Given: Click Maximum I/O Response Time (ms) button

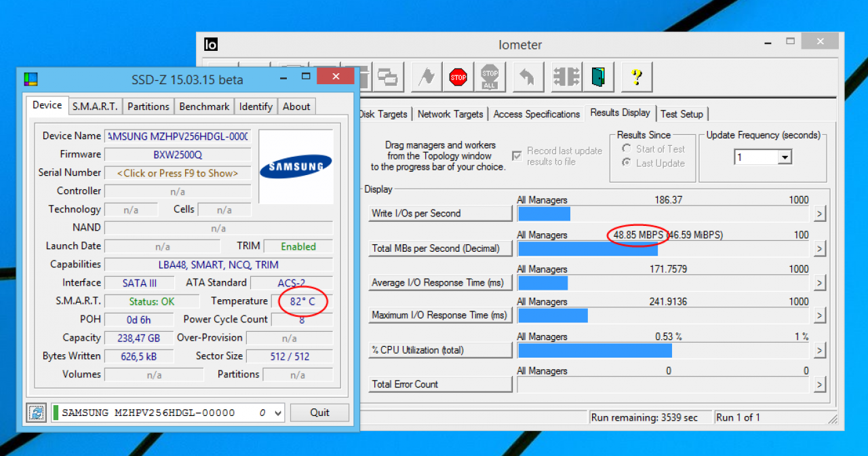Looking at the screenshot, I should 440,315.
